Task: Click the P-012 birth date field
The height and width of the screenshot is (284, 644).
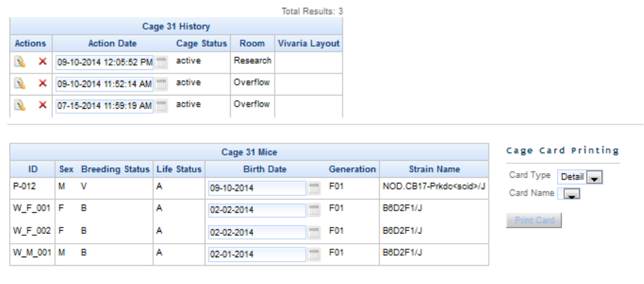Action: tap(256, 189)
